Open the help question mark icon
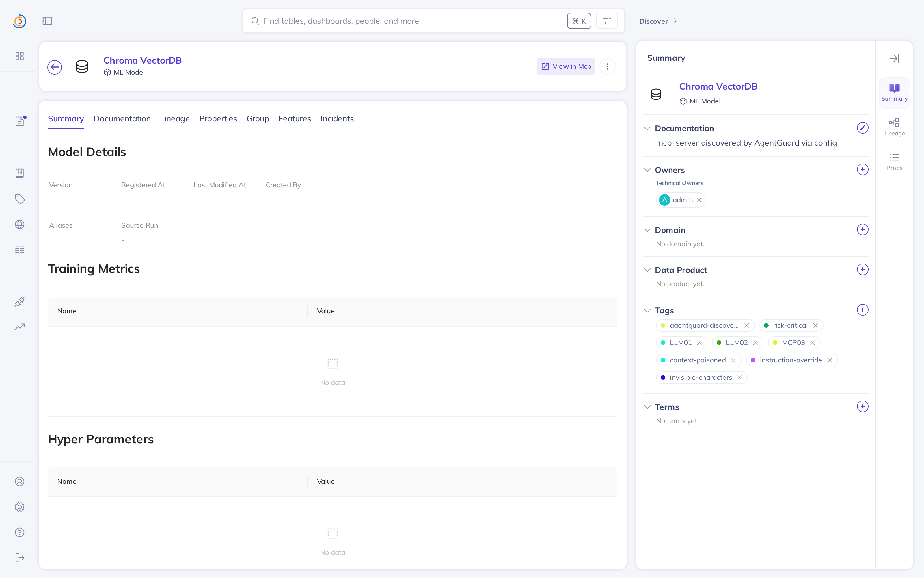The width and height of the screenshot is (924, 578). click(x=19, y=533)
